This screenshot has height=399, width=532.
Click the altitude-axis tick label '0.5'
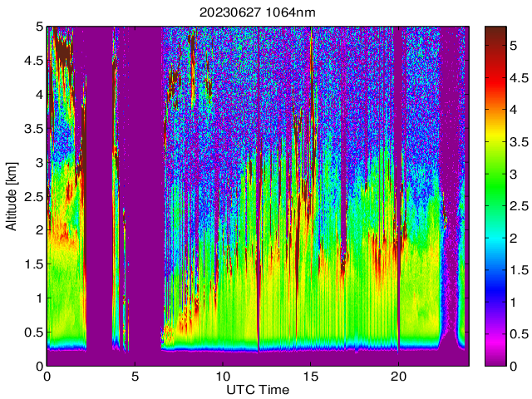[34, 332]
